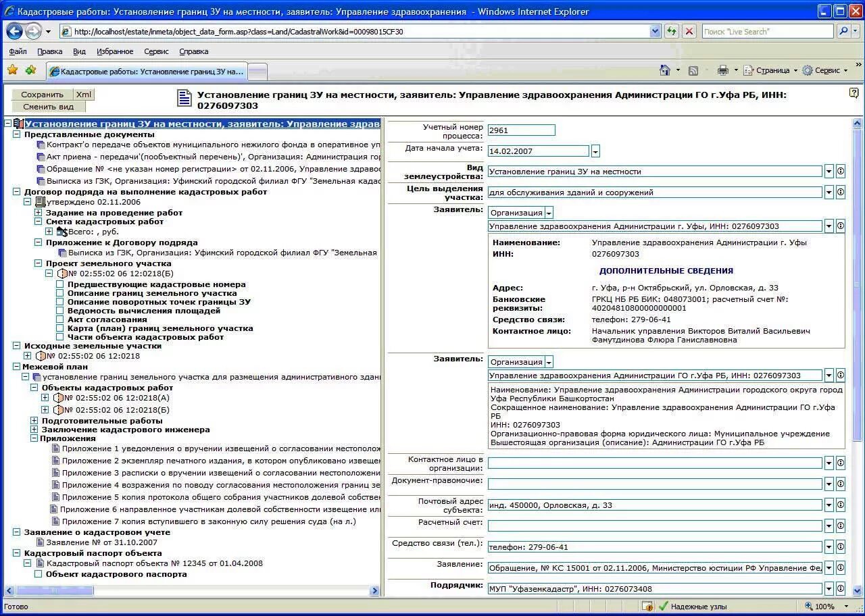The image size is (865, 616).
Task: Open the 'Вид землеустройства' dropdown arrow
Action: (829, 172)
